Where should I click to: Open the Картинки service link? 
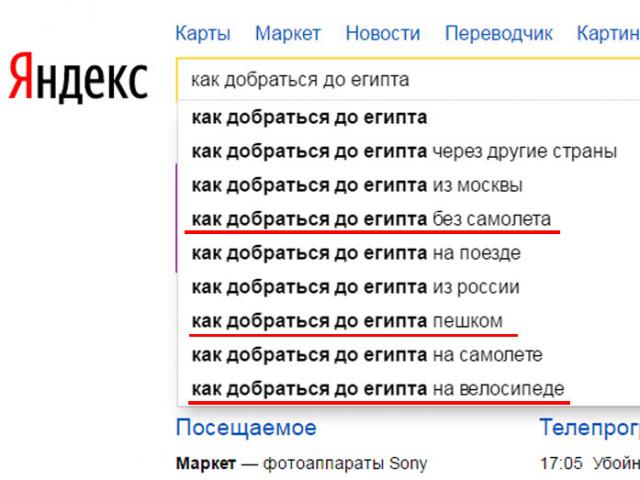coord(608,34)
